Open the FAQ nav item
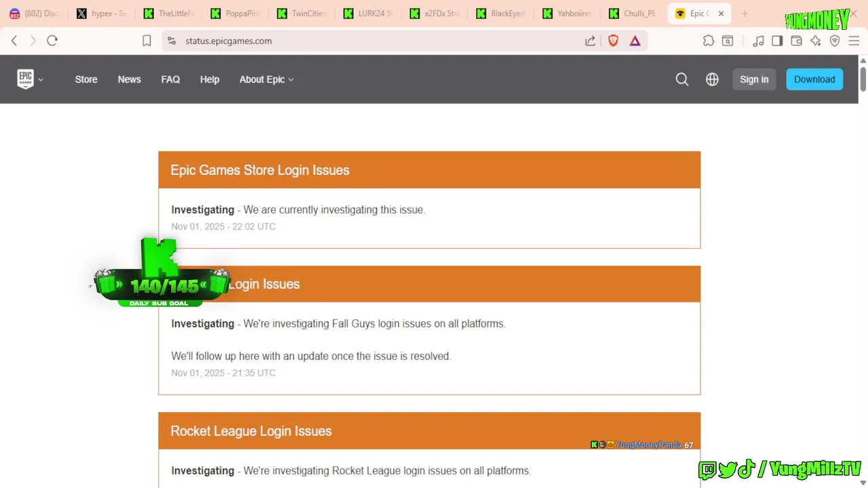Viewport: 868px width, 488px height. point(170,79)
